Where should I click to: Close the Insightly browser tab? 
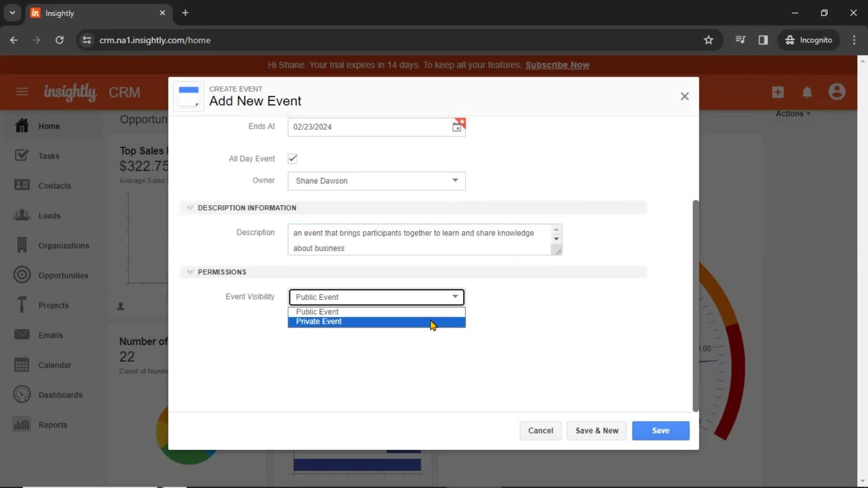pos(162,13)
